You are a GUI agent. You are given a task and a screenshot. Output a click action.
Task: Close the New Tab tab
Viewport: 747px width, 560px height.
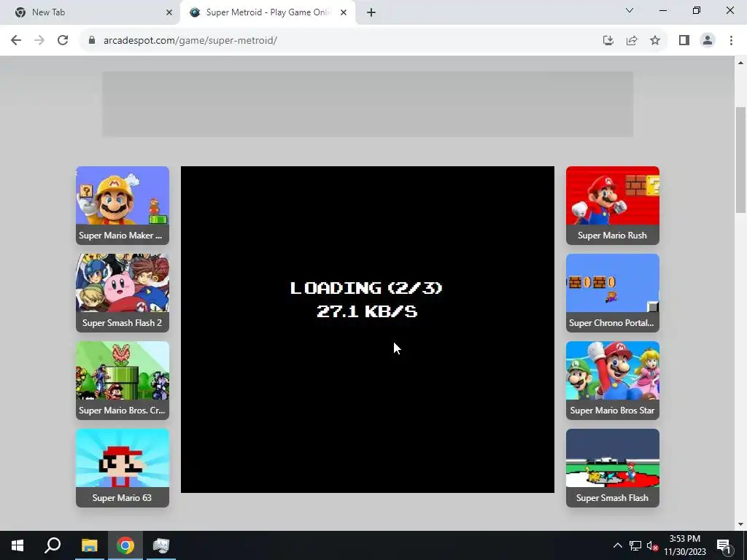click(x=169, y=13)
